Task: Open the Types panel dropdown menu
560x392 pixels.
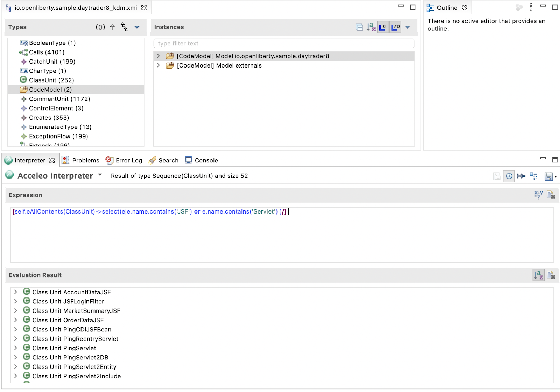Action: click(x=137, y=27)
